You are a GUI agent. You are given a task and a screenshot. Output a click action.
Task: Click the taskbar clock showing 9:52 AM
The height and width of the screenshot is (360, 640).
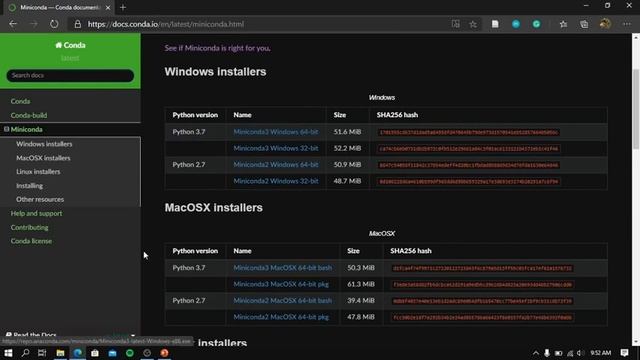[600, 353]
